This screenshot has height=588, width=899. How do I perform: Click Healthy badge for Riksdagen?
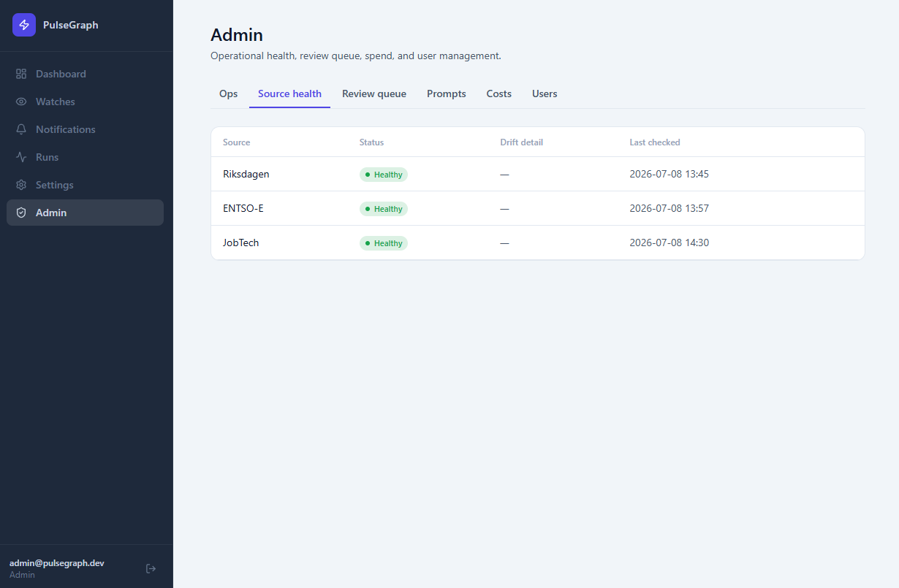(384, 175)
